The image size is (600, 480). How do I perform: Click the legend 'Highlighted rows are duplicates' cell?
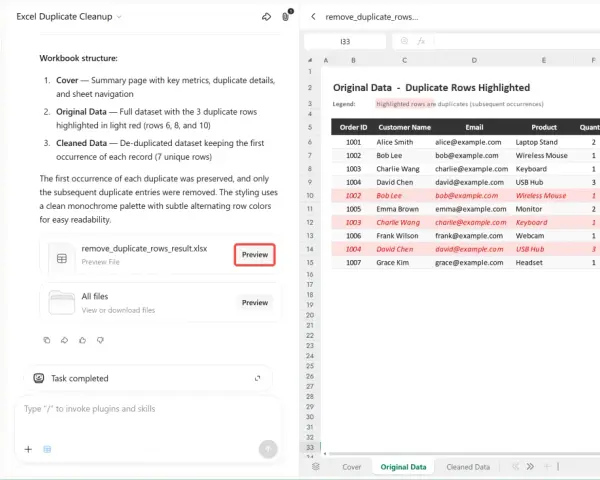pyautogui.click(x=459, y=104)
